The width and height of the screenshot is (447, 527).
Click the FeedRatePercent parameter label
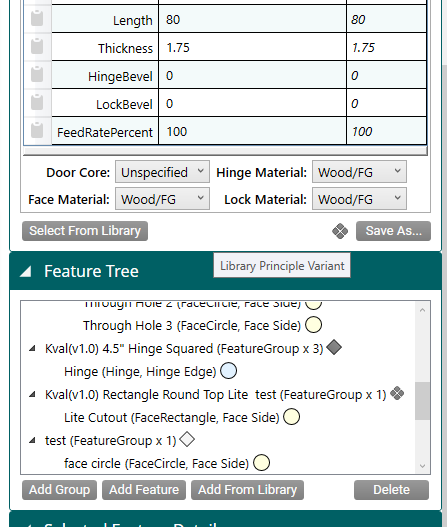click(105, 132)
